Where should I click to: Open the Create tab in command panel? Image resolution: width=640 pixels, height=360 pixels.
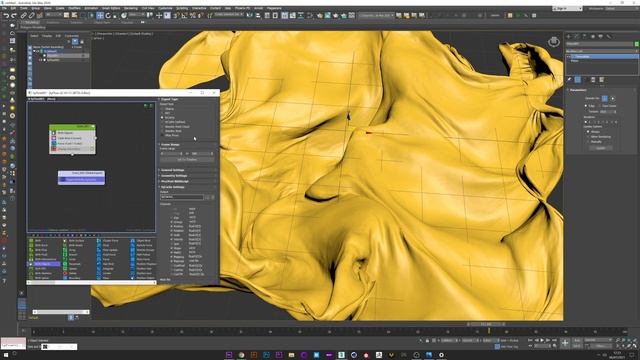pos(569,36)
